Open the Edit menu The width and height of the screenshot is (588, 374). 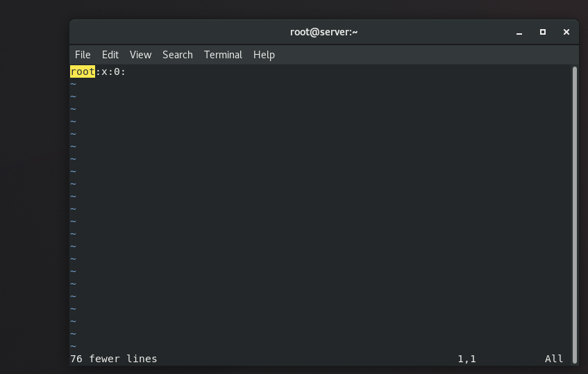(x=110, y=55)
